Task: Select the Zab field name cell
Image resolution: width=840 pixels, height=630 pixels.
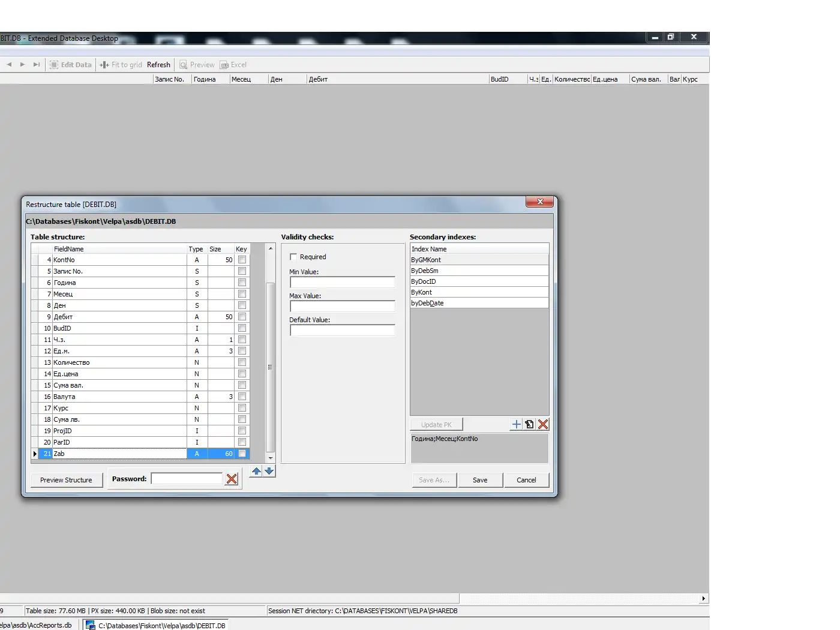Action: tap(119, 454)
